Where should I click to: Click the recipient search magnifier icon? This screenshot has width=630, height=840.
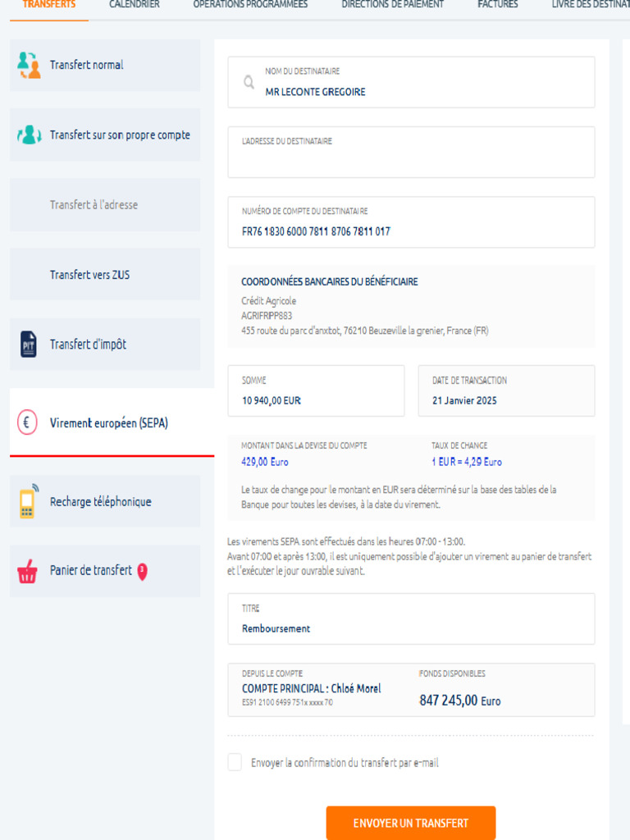point(249,82)
